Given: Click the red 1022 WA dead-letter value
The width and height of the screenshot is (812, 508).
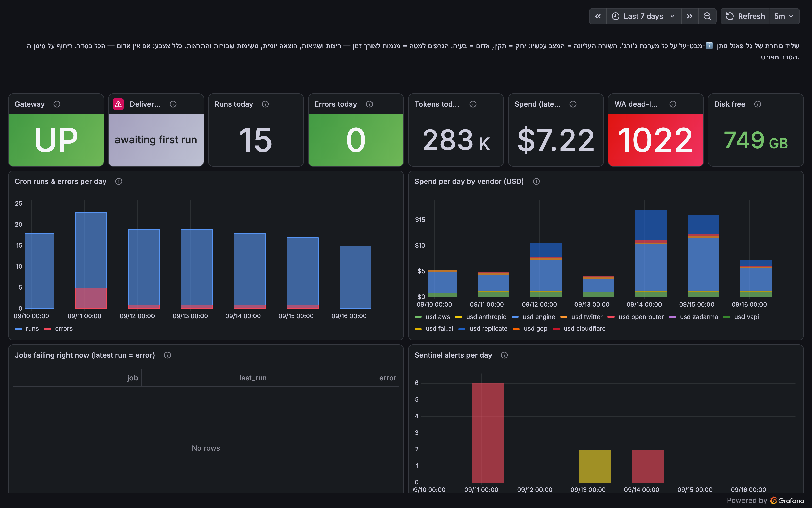Looking at the screenshot, I should click(x=656, y=140).
